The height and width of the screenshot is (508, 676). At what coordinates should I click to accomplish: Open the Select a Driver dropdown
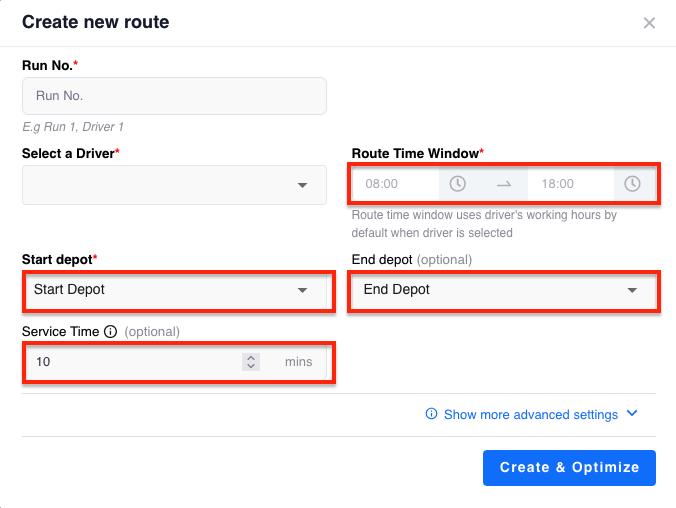[x=174, y=185]
